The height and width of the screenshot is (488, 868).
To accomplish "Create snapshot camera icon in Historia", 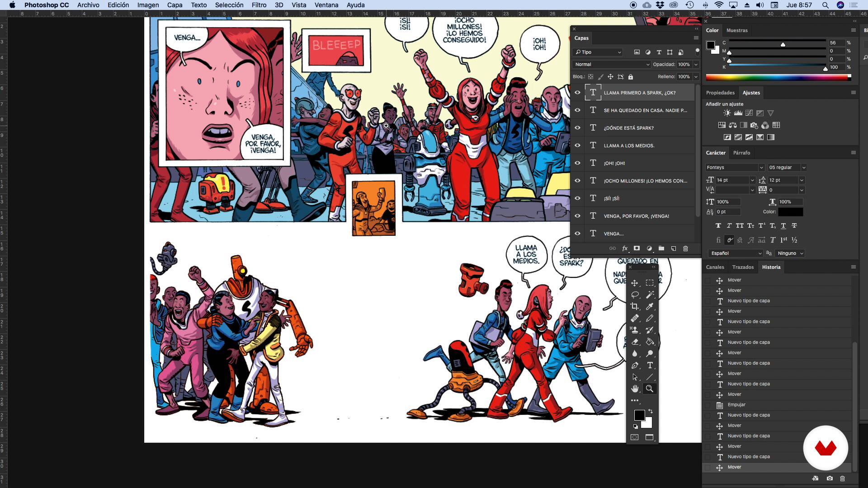I will click(830, 479).
